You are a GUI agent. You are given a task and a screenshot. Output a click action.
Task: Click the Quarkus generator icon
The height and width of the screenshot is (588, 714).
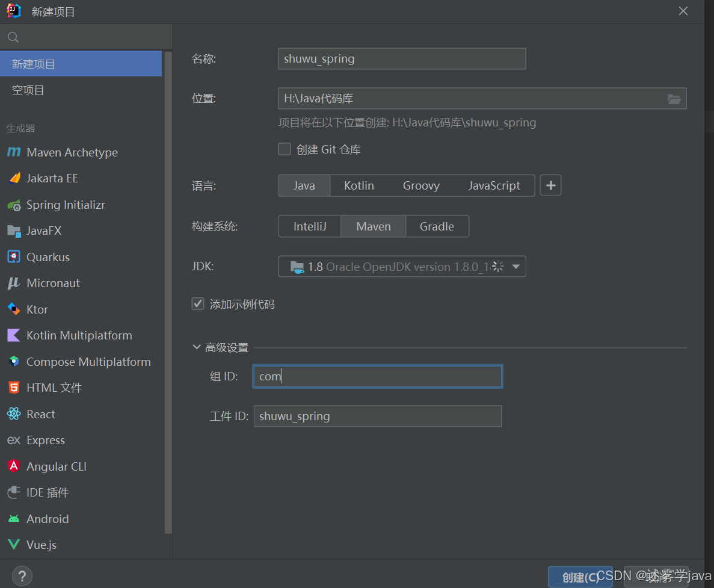click(14, 257)
